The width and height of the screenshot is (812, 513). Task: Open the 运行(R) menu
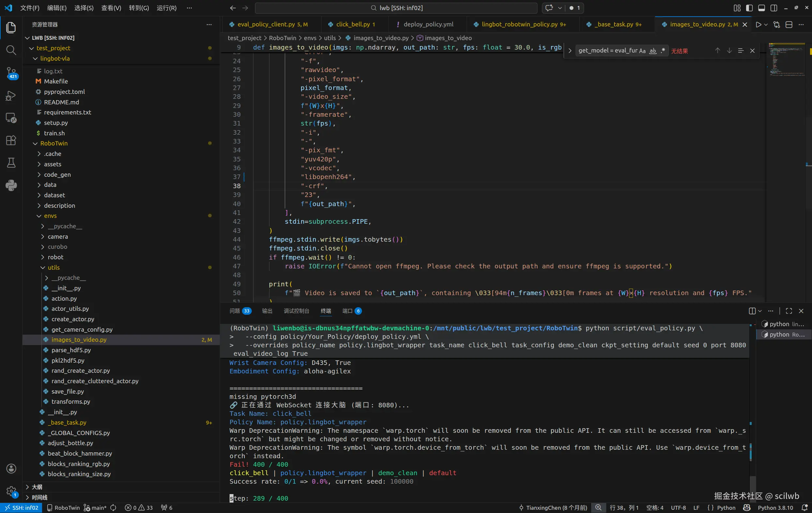tap(166, 8)
